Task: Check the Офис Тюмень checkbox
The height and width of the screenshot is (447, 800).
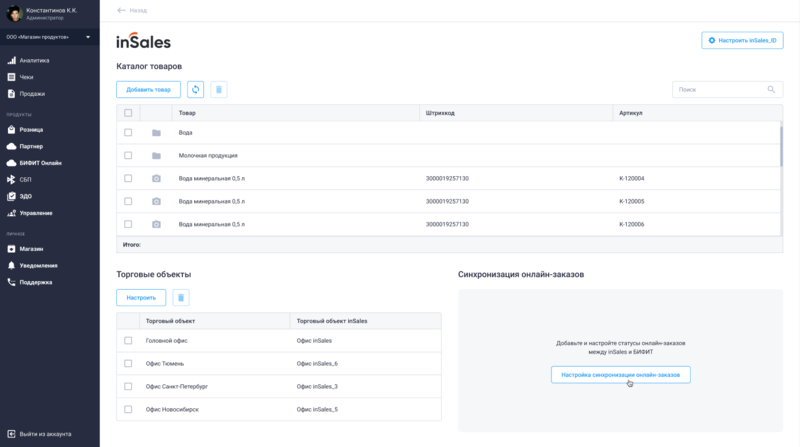Action: point(128,363)
